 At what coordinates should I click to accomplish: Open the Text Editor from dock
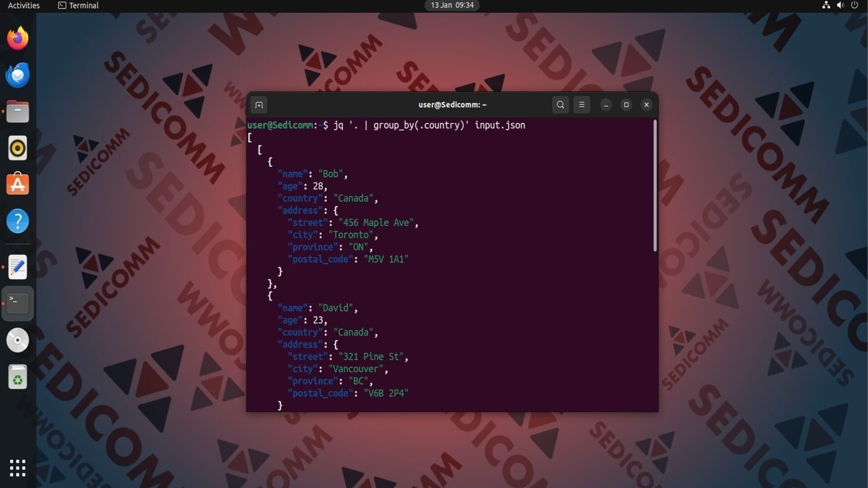point(18,267)
